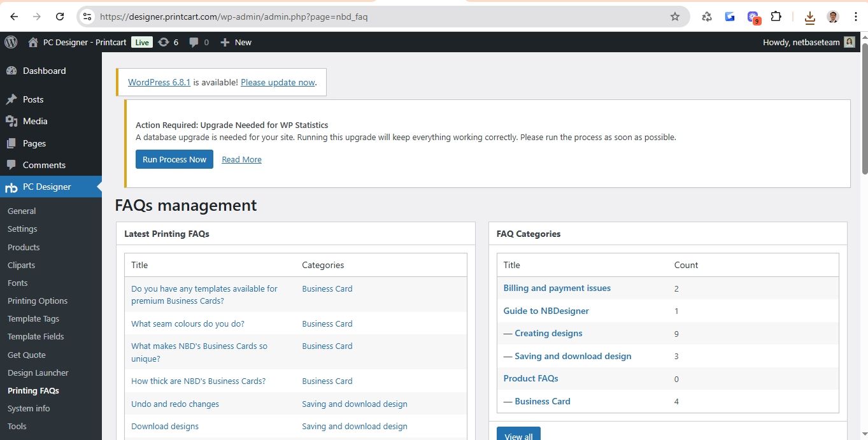Open the site via the home icon
868x440 pixels.
pos(32,42)
